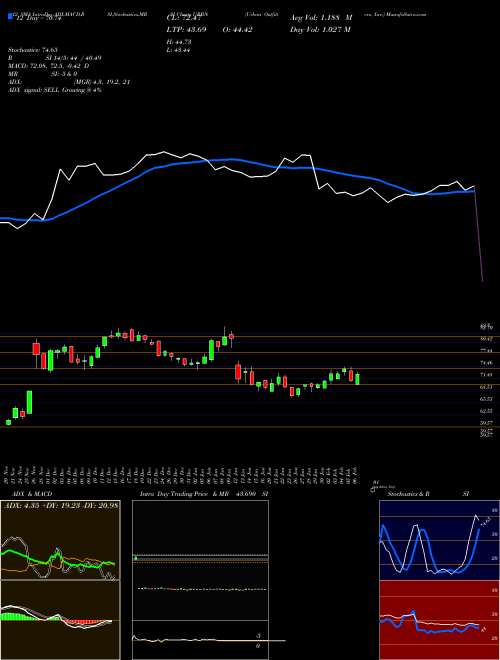Select the 'L: 43.44' low value
Viewport: 500px width, 660px height.
click(179, 50)
